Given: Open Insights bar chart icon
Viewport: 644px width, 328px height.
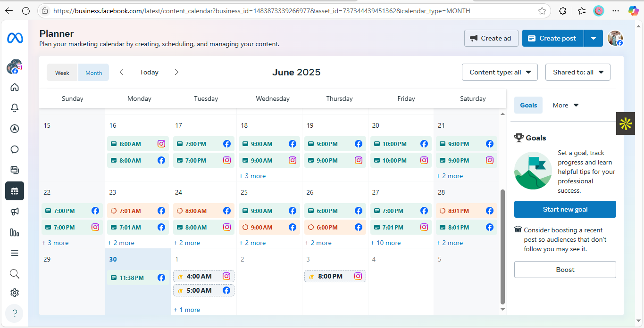Looking at the screenshot, I should (15, 232).
